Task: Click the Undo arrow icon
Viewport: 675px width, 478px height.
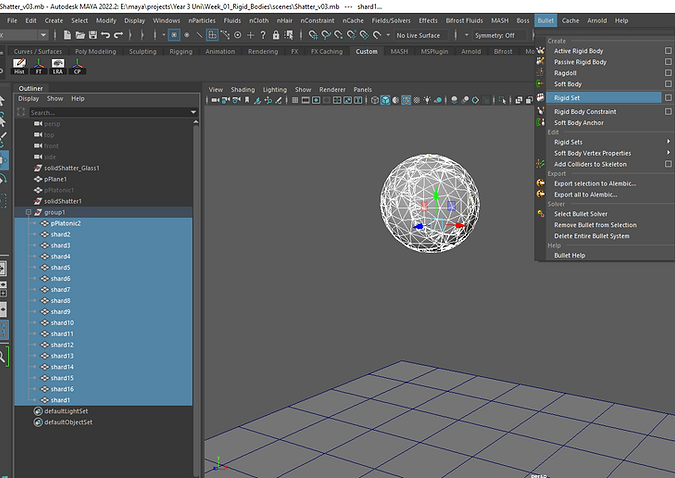Action: 105,35
